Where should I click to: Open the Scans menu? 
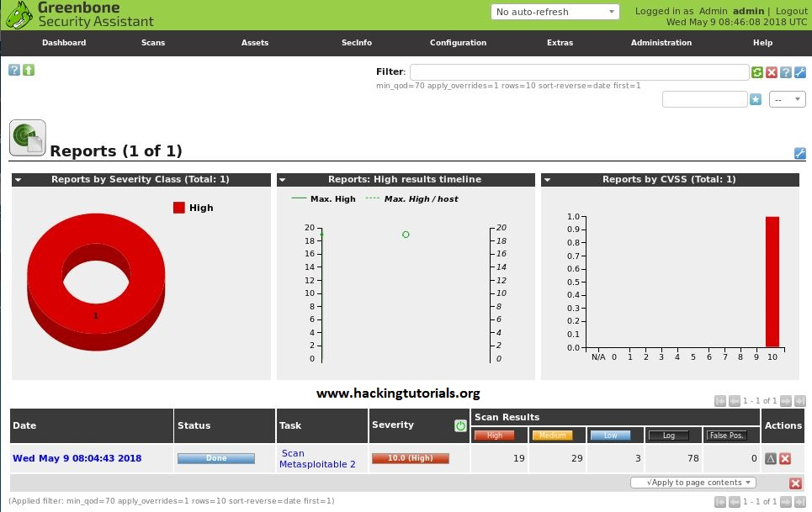[x=153, y=43]
